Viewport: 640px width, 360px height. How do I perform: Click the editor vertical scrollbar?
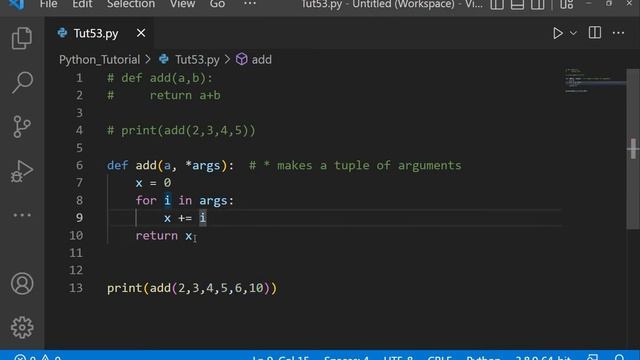[x=633, y=149]
